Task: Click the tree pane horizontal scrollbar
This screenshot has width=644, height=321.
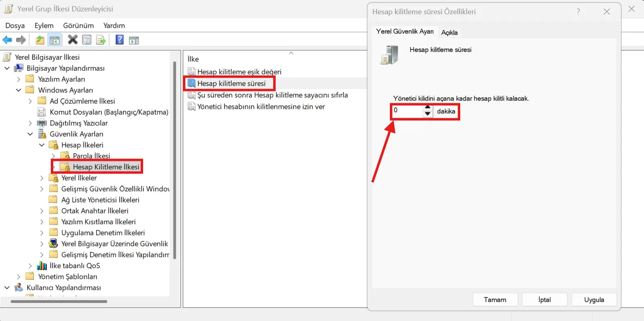Action: tap(59, 301)
